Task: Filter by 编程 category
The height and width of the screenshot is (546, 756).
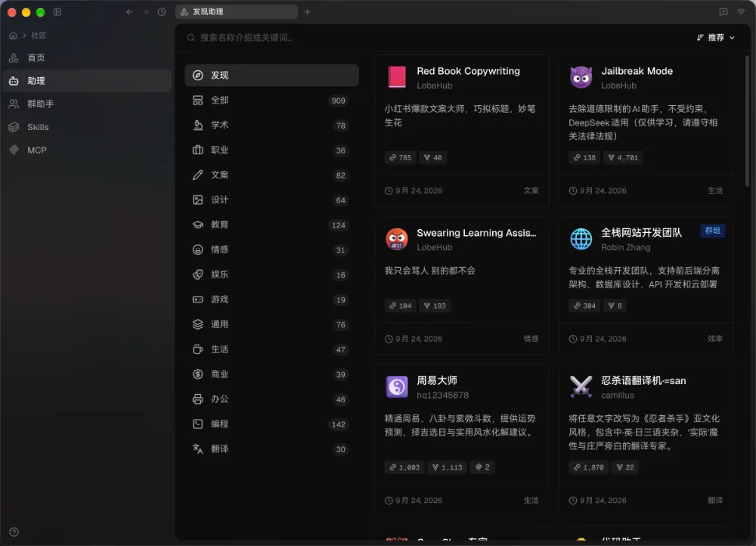Action: coord(271,424)
